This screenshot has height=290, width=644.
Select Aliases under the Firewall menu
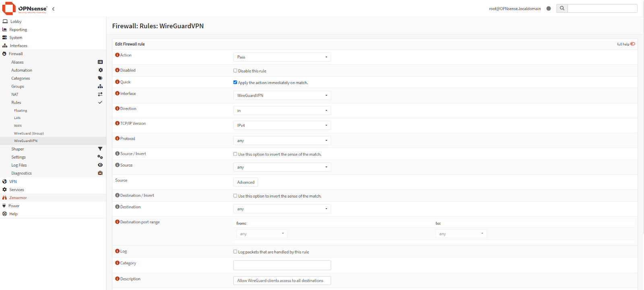tap(17, 62)
